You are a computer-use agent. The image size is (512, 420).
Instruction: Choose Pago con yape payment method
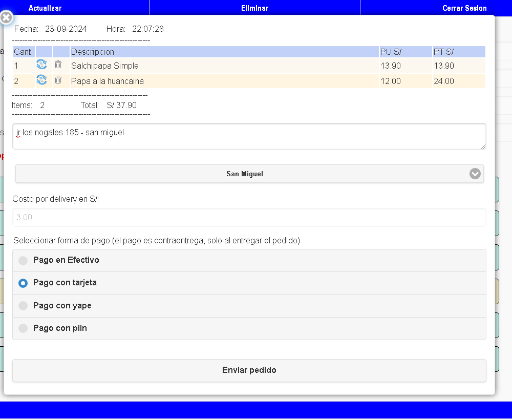coord(23,306)
